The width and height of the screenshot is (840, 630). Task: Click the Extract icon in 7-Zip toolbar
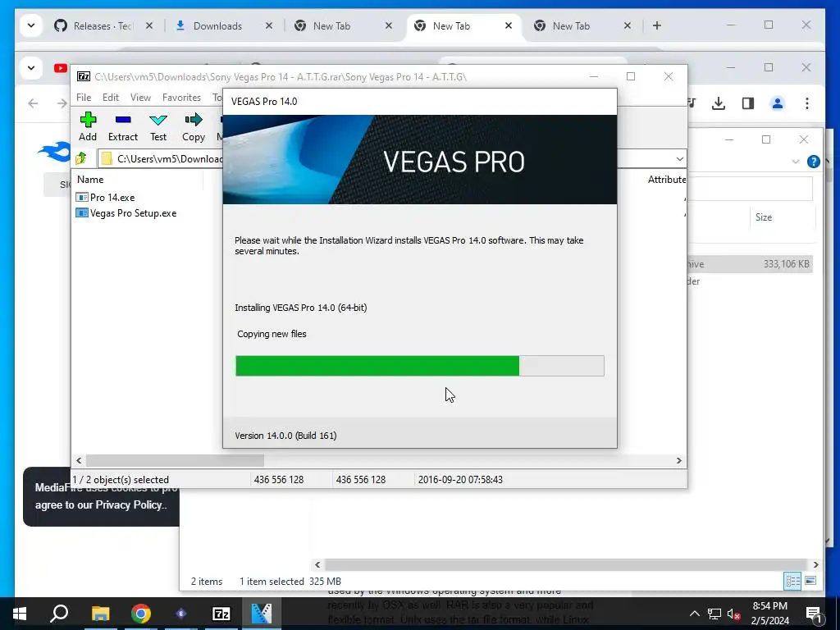pos(123,120)
